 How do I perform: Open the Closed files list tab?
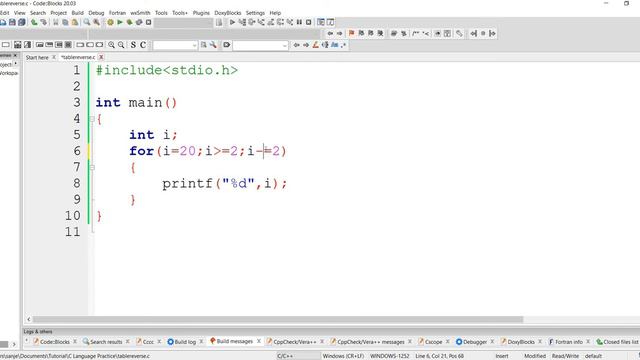click(x=617, y=342)
